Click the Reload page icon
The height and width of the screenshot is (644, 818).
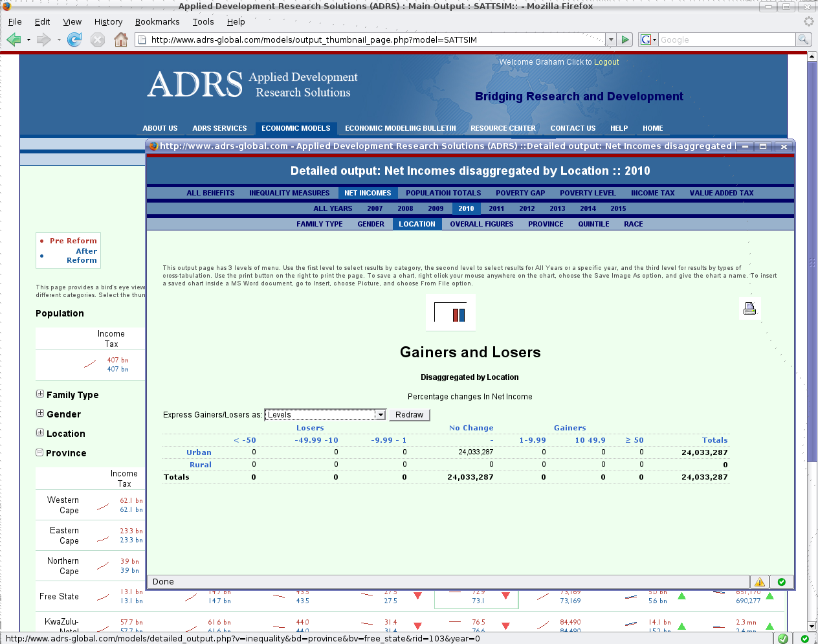(x=74, y=40)
